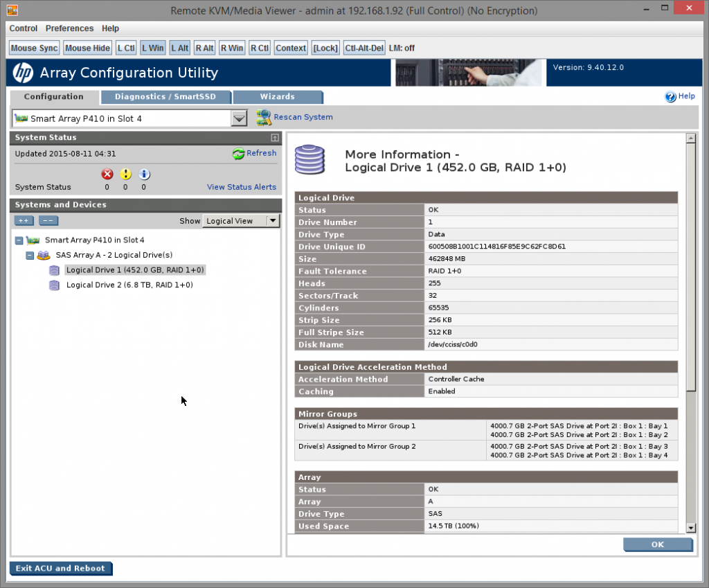Toggle the [Lock] keyboard button
Screen dimensions: 709x588
coord(325,48)
